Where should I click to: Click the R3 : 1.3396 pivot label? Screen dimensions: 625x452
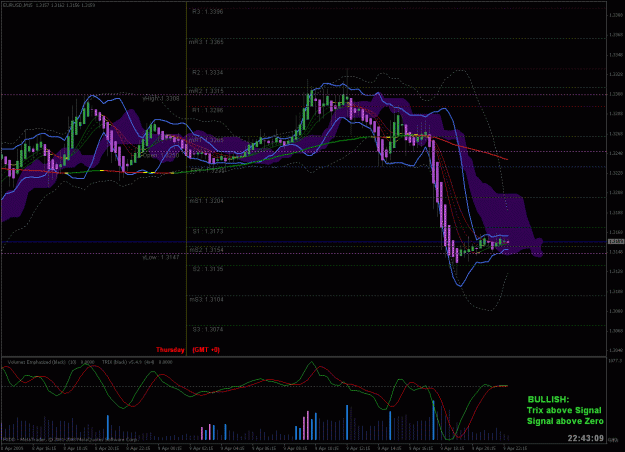(208, 12)
